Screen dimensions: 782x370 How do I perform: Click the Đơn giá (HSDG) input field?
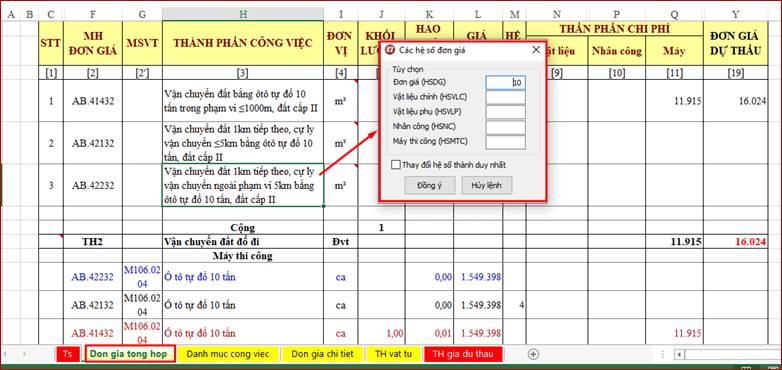[506, 83]
